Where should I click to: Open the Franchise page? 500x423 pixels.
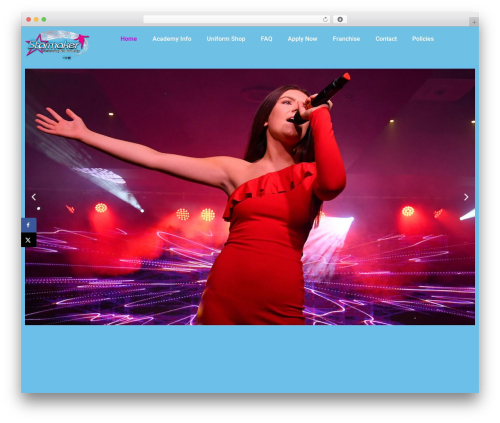pos(346,39)
